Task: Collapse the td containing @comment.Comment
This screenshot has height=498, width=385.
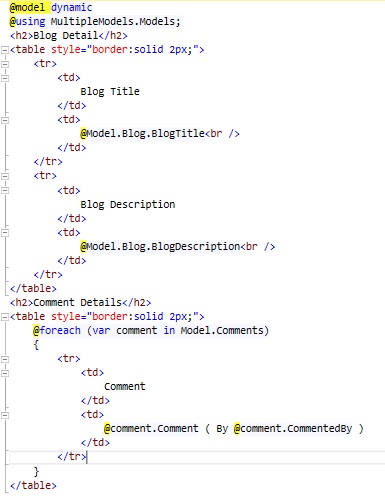Action: [x=5, y=415]
